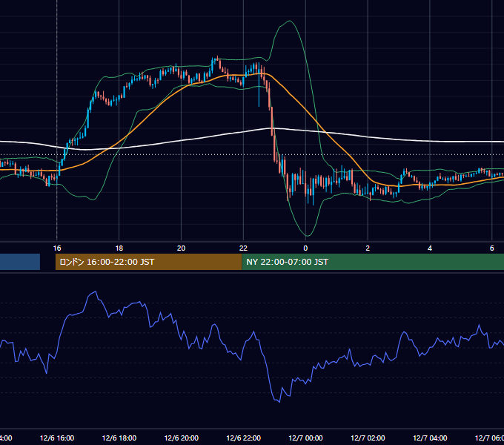Click the blue session bar before London
504x445 pixels.
(x=20, y=262)
